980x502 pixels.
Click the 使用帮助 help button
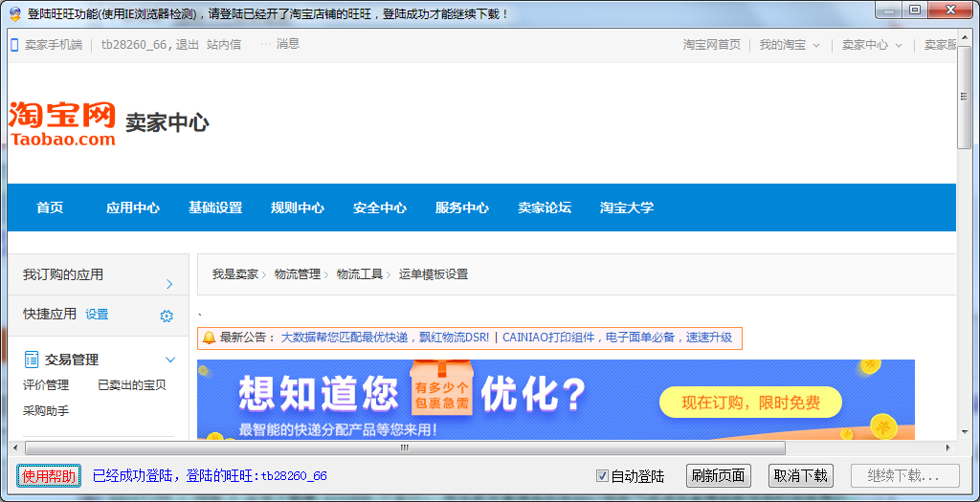coord(49,476)
